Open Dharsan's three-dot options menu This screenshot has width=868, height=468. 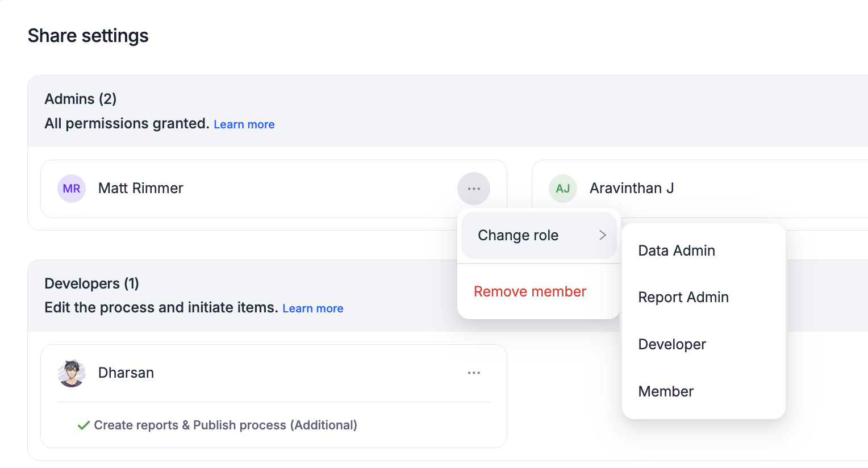(474, 373)
